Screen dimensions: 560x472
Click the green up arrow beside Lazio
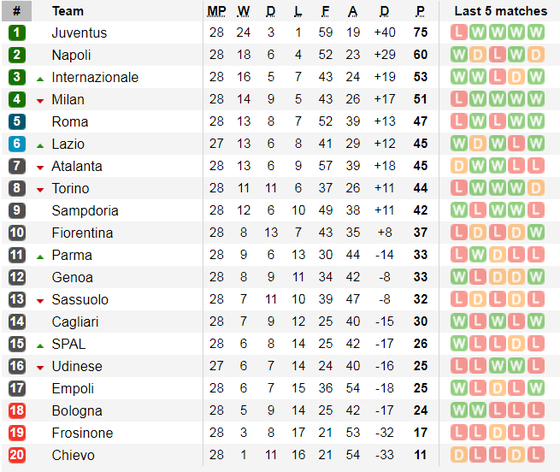[x=40, y=146]
